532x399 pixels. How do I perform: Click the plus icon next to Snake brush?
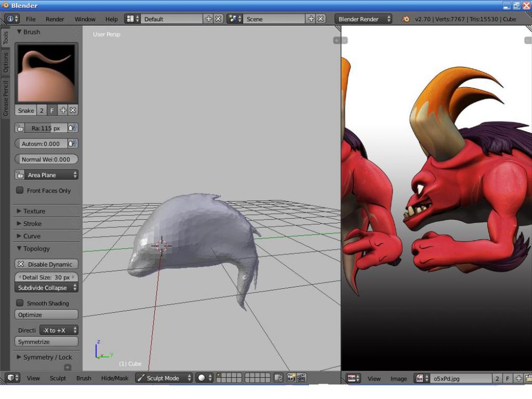pos(63,111)
